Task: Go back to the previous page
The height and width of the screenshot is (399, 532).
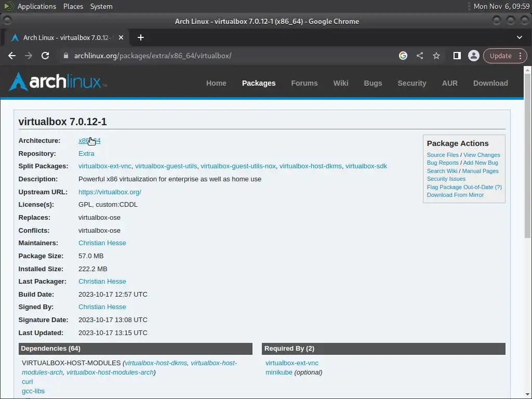Action: [12, 56]
